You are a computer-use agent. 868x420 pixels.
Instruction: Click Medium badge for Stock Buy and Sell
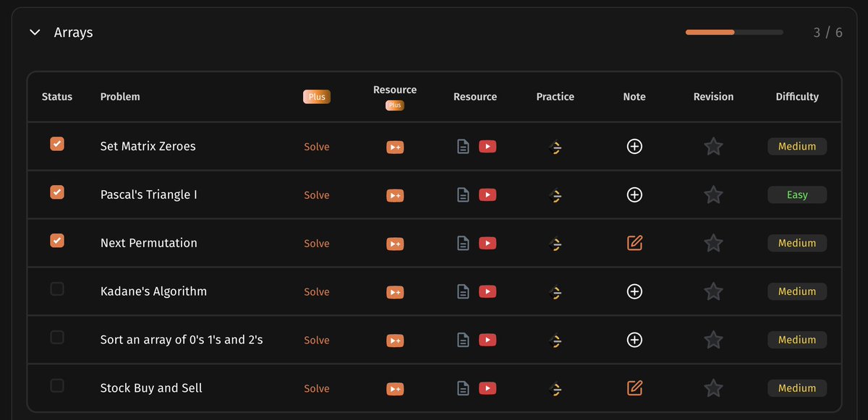[x=797, y=389]
